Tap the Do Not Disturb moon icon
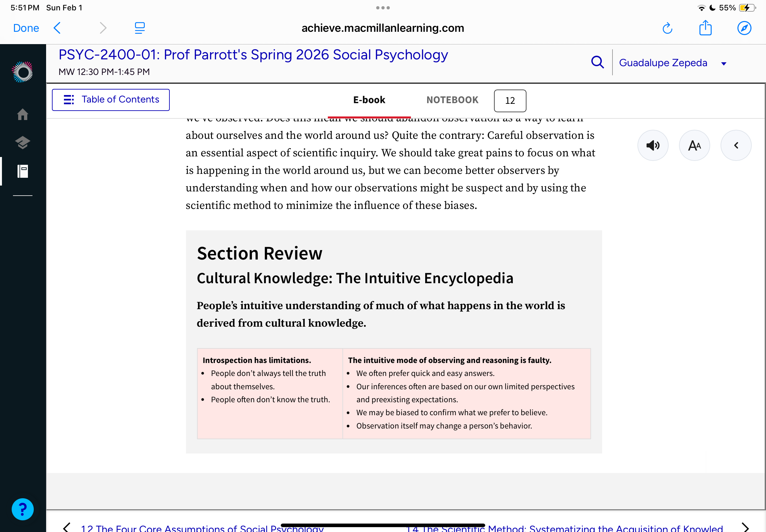Image resolution: width=766 pixels, height=532 pixels. 712,8
